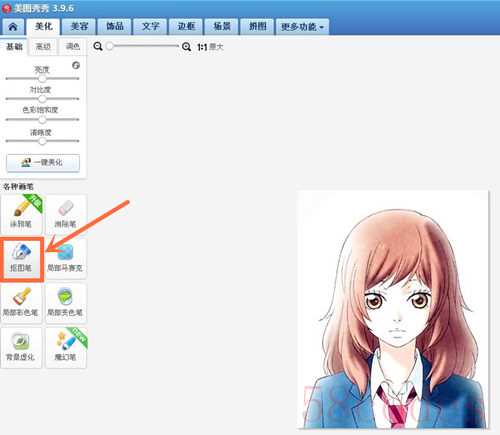
Task: Click the anime girl image on canvas
Action: click(x=393, y=309)
